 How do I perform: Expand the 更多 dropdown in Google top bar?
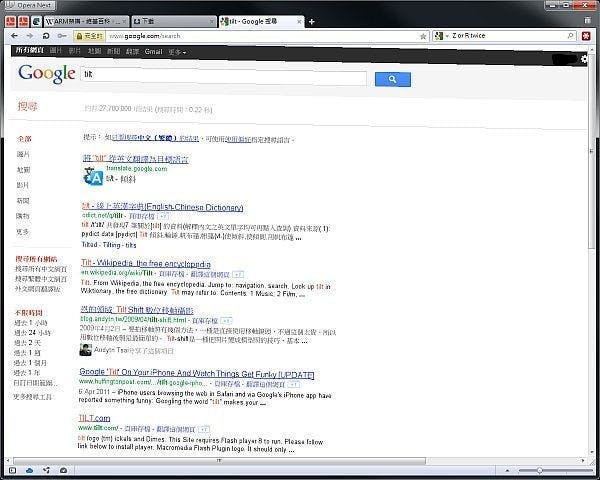click(176, 50)
